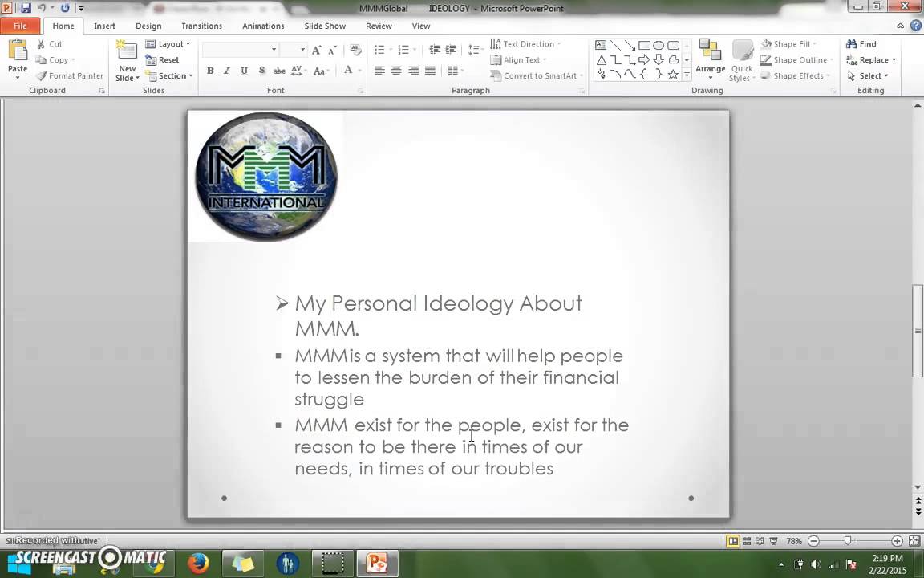Start Slide Show from status bar
This screenshot has height=578, width=924.
click(x=774, y=541)
